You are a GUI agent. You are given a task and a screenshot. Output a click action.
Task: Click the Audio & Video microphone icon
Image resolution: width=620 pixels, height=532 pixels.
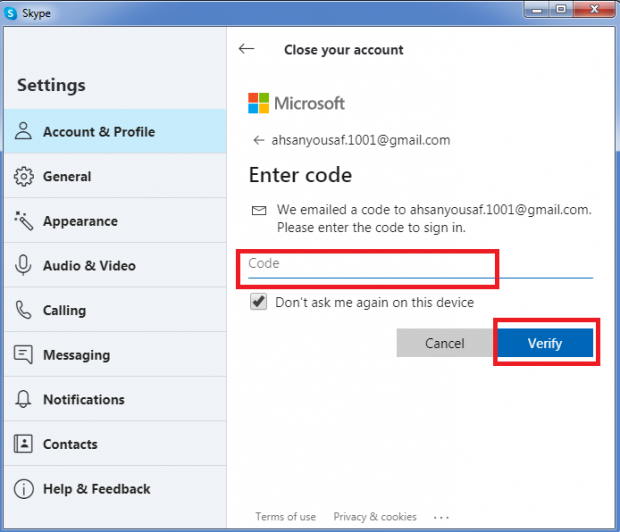click(23, 265)
